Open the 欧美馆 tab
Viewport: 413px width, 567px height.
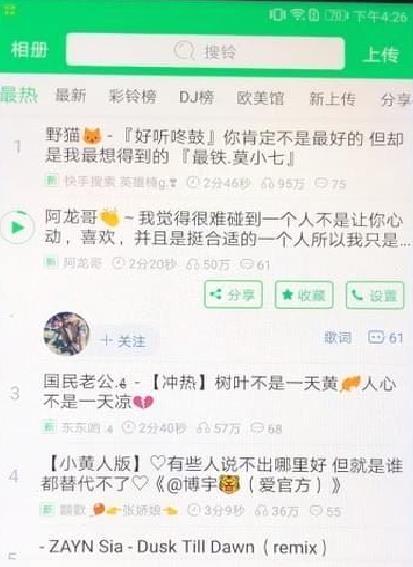260,98
